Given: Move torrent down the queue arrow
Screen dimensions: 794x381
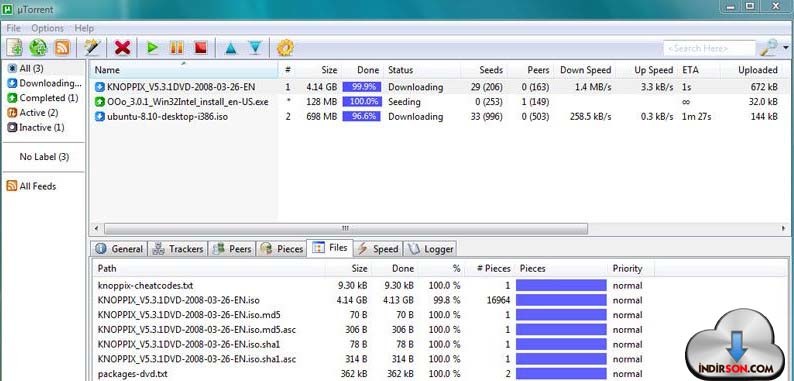Looking at the screenshot, I should click(x=256, y=48).
